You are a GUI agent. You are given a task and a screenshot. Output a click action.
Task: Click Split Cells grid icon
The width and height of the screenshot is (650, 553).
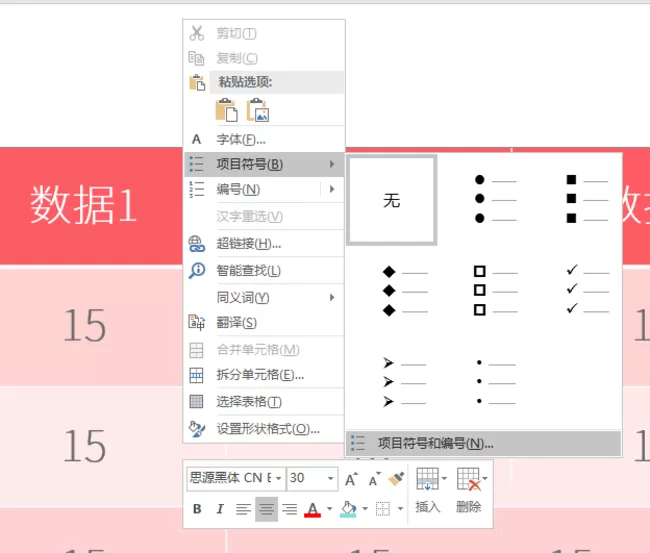[196, 375]
